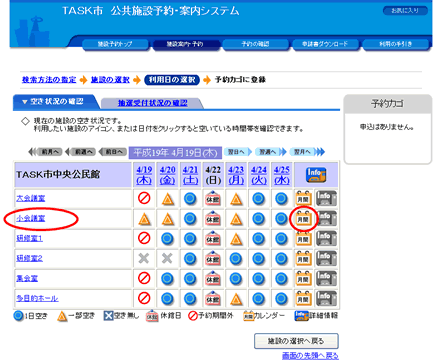Click blue circle for 研修室2 on 4/23
Image resolution: width=440 pixels, height=362 pixels.
coord(236,259)
